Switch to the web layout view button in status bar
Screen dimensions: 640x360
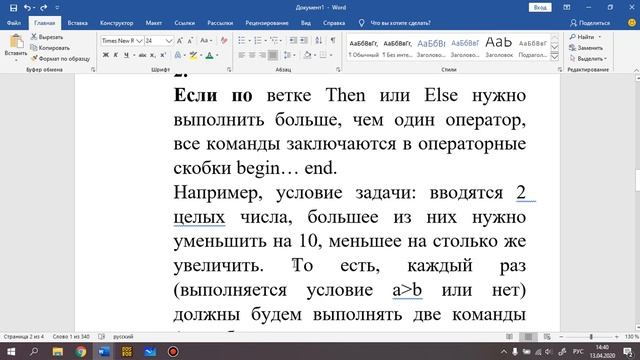547,337
